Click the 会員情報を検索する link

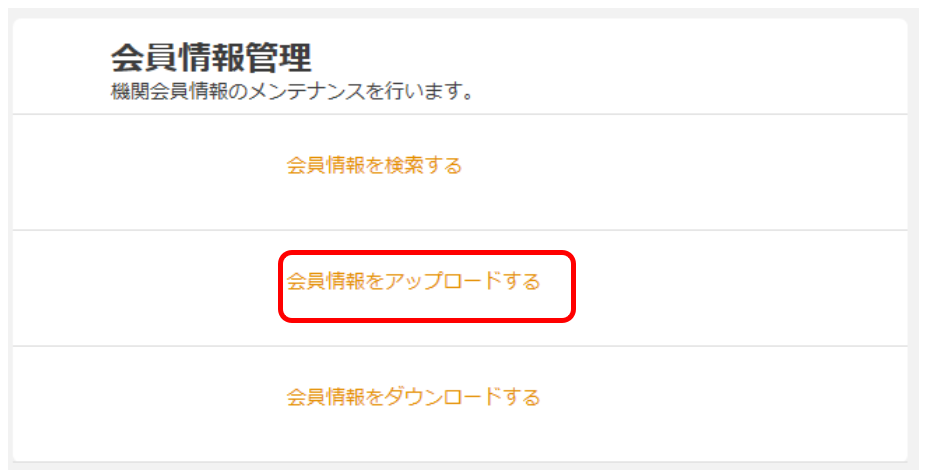(x=374, y=166)
